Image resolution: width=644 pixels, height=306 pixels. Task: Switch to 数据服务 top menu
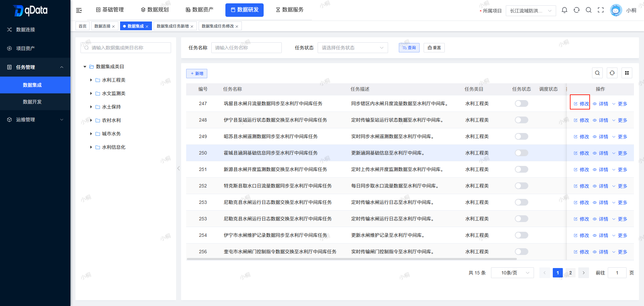pyautogui.click(x=289, y=10)
